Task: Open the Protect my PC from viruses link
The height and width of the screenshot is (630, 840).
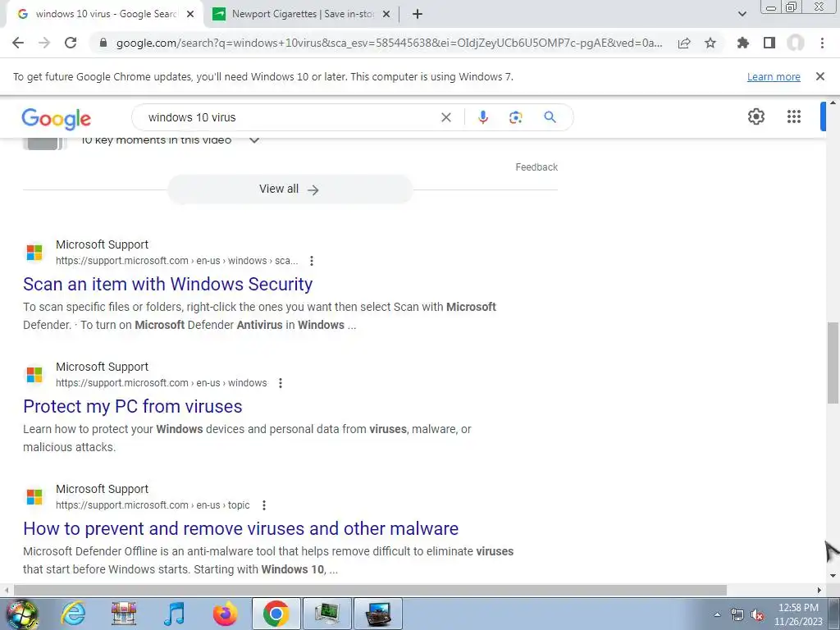Action: pyautogui.click(x=133, y=406)
